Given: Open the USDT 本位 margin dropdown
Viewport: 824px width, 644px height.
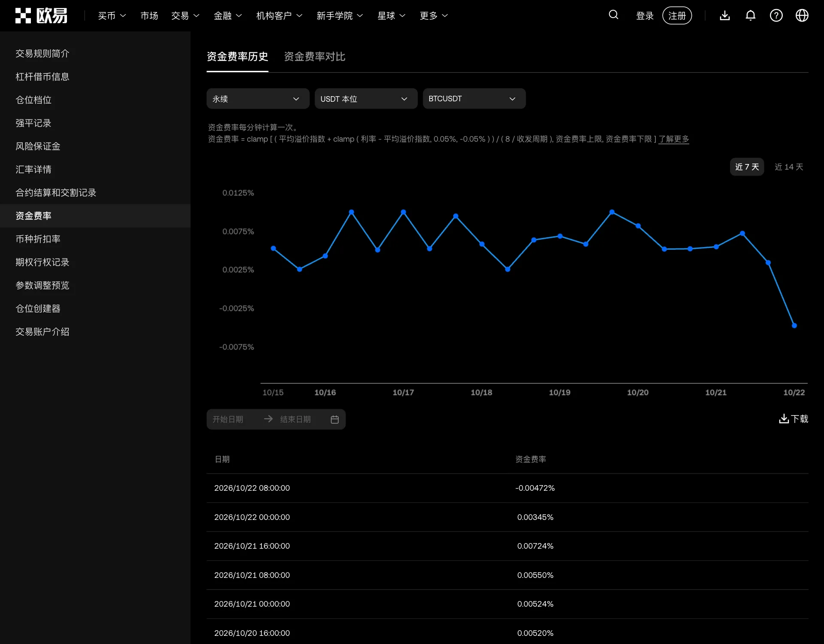Looking at the screenshot, I should 366,99.
